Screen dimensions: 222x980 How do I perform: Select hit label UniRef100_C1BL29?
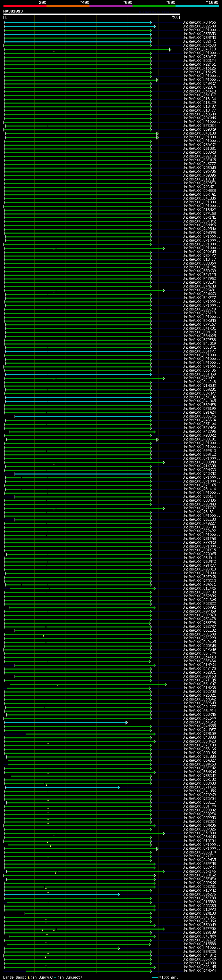pyautogui.click(x=199, y=103)
